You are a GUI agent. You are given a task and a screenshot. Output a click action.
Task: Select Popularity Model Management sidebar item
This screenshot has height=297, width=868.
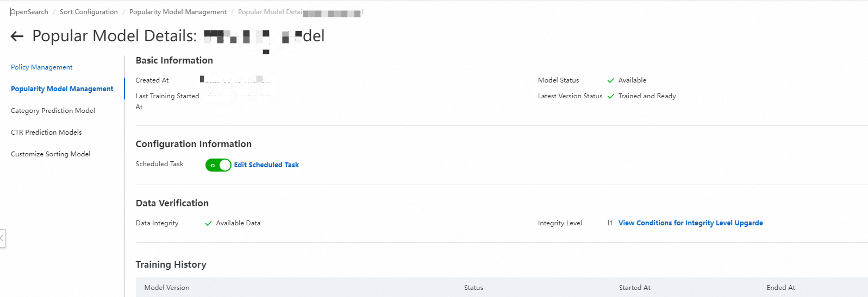62,89
